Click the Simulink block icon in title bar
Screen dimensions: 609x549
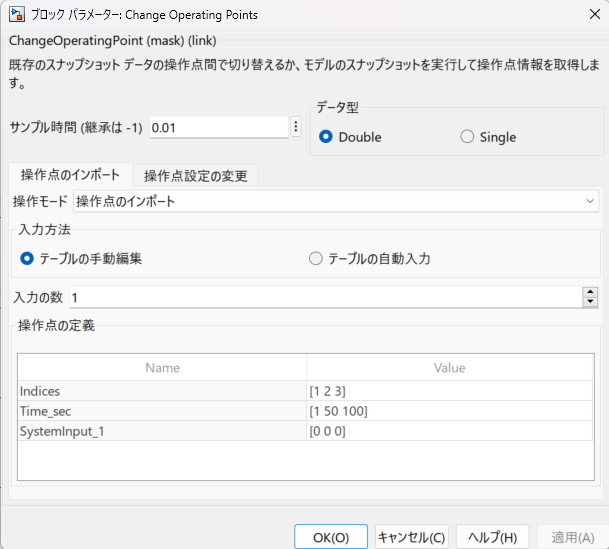[x=17, y=15]
